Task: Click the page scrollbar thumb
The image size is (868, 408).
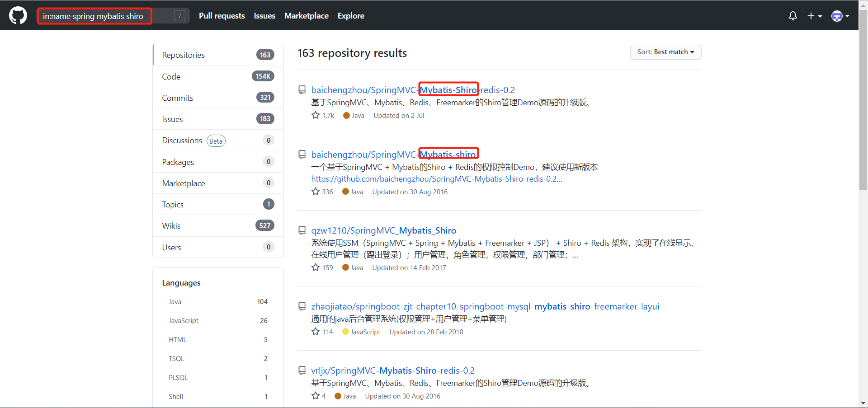Action: tap(863, 99)
